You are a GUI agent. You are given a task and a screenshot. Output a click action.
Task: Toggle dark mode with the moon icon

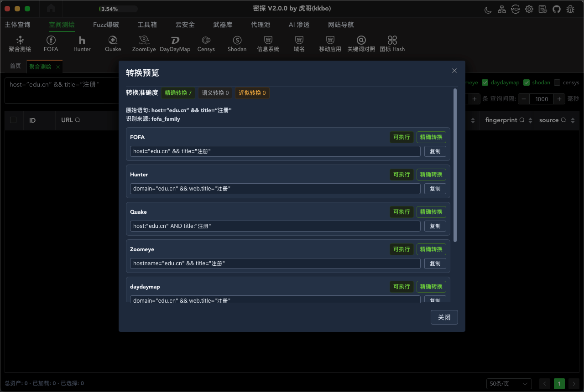488,9
